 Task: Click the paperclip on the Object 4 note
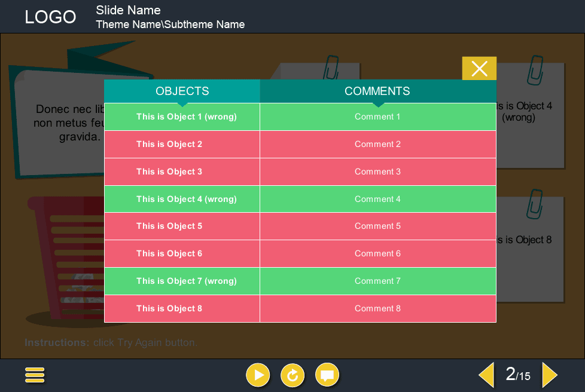click(x=535, y=69)
